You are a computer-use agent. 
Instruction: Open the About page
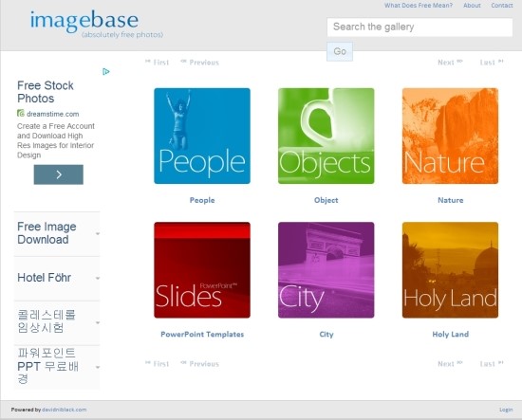[x=472, y=6]
